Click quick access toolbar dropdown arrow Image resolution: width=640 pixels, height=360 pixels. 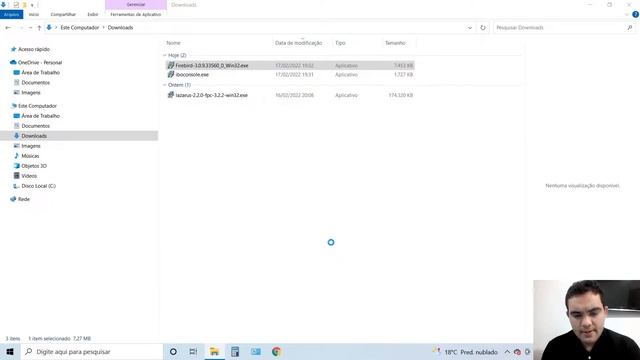coord(32,5)
